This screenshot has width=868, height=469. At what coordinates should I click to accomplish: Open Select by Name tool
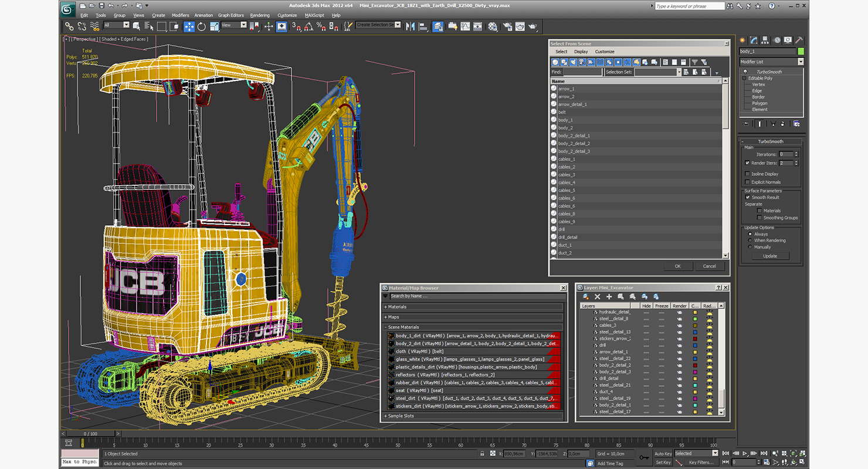coord(149,26)
